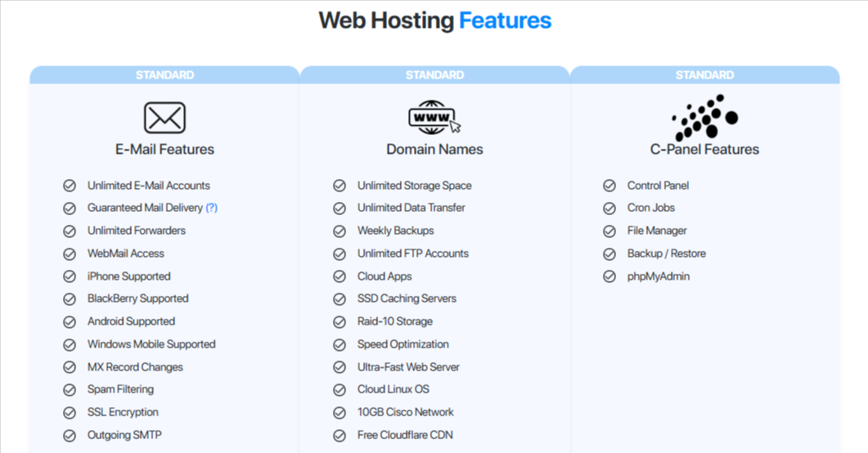Click the Outgoing SMTP text
868x453 pixels.
[124, 435]
